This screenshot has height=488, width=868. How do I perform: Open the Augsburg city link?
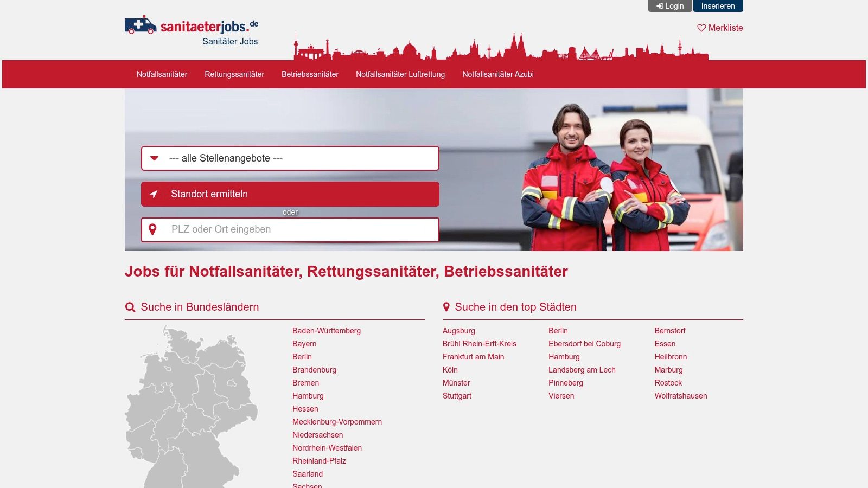[x=459, y=331]
